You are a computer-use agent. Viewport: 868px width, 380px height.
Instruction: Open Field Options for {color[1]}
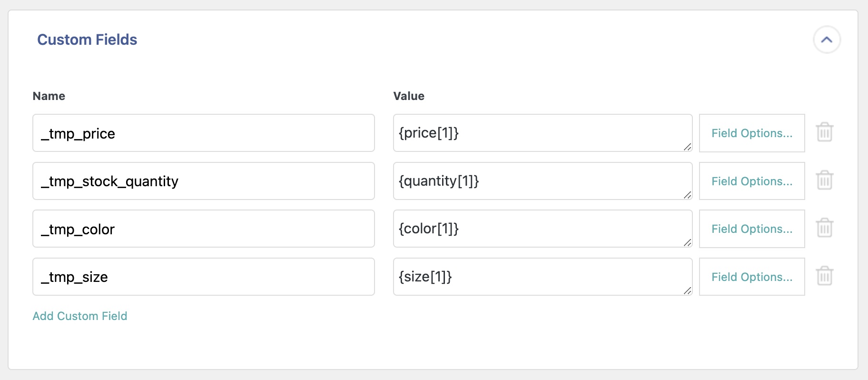coord(751,229)
